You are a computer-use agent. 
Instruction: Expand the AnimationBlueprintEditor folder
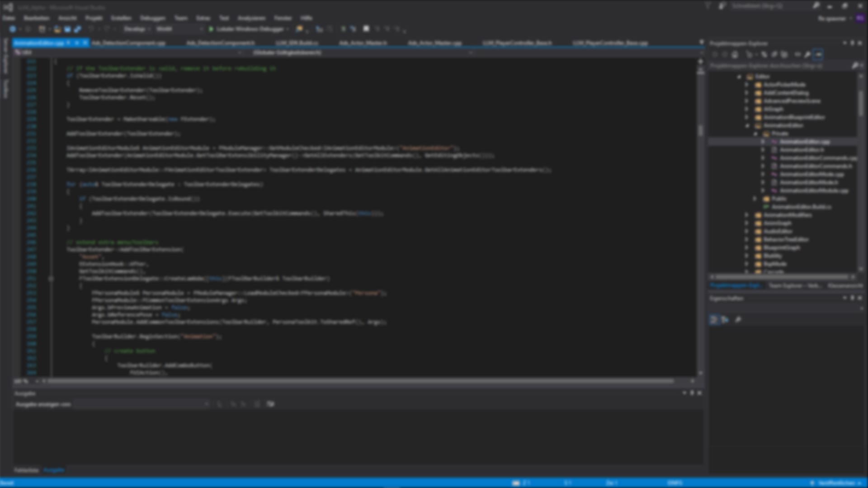pos(747,117)
